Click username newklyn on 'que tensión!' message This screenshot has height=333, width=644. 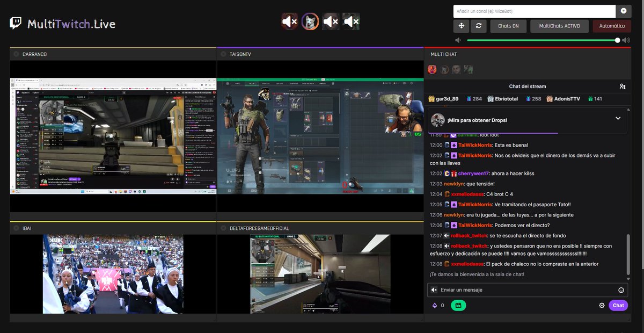pyautogui.click(x=454, y=184)
